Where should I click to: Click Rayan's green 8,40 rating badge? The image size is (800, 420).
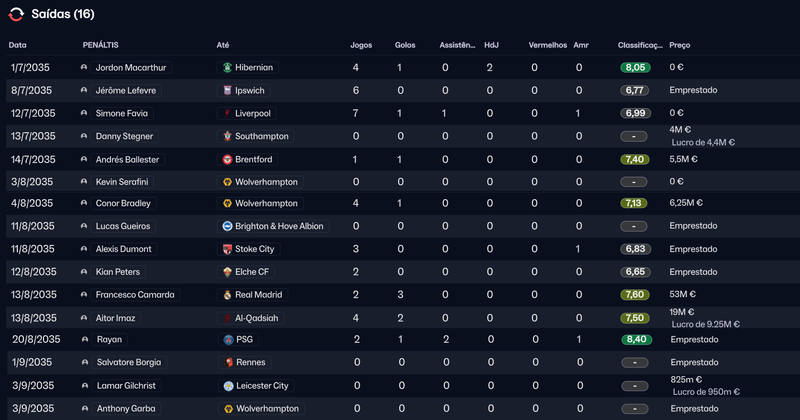pyautogui.click(x=634, y=340)
